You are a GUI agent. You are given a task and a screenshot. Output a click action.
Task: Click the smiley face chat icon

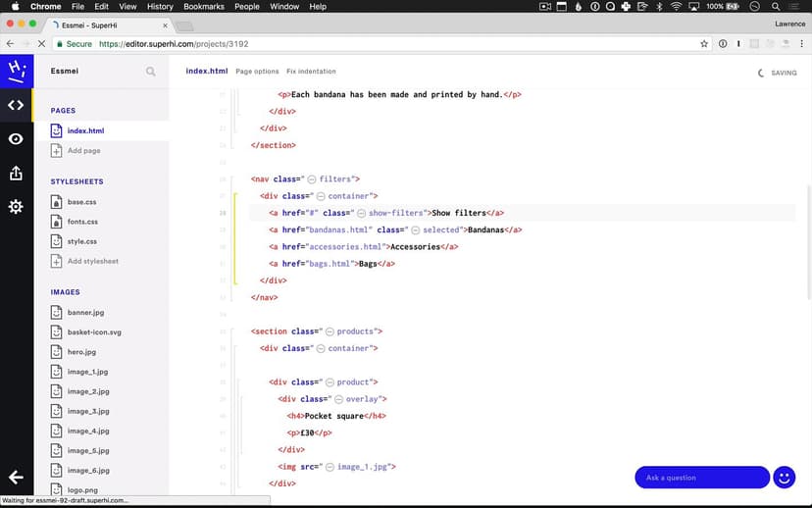coord(784,478)
